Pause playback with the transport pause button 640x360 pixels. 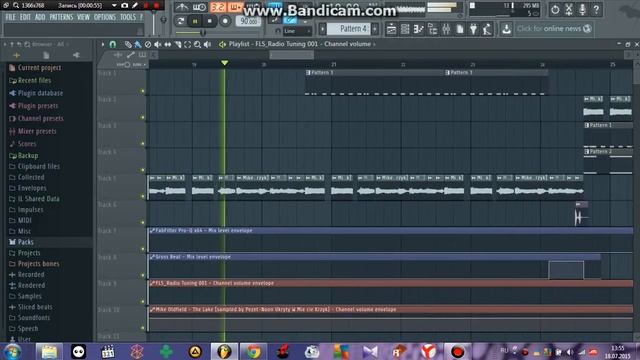click(x=195, y=21)
